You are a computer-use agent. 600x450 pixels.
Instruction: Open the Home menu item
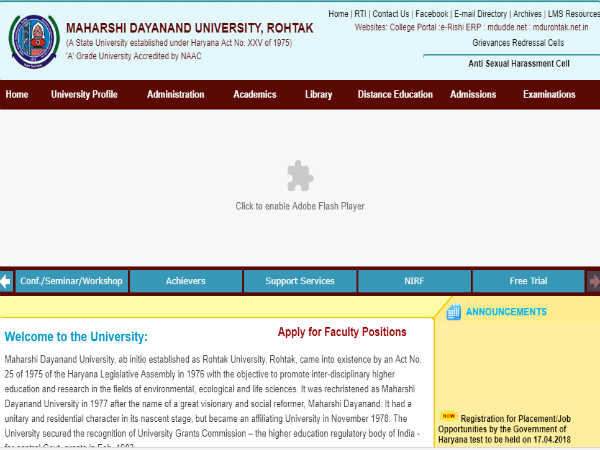coord(17,95)
